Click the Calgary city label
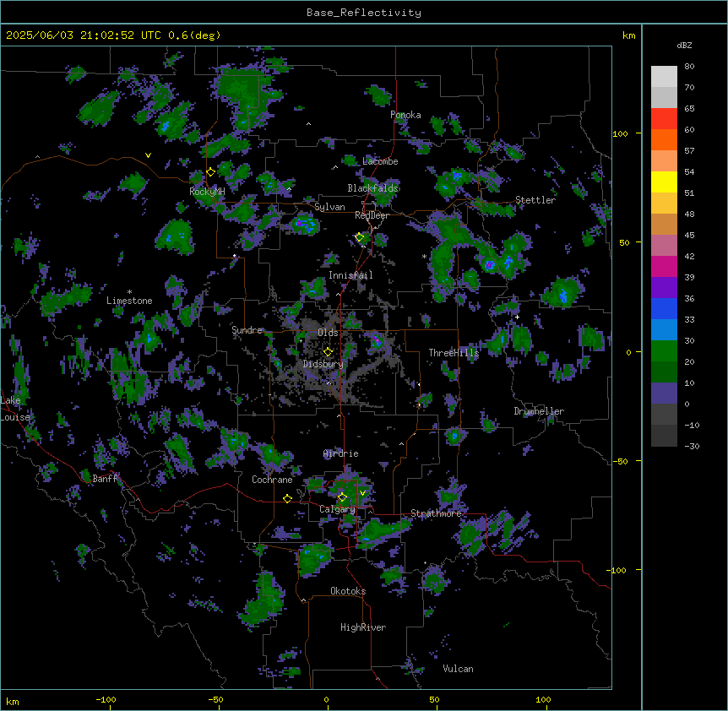 point(337,509)
